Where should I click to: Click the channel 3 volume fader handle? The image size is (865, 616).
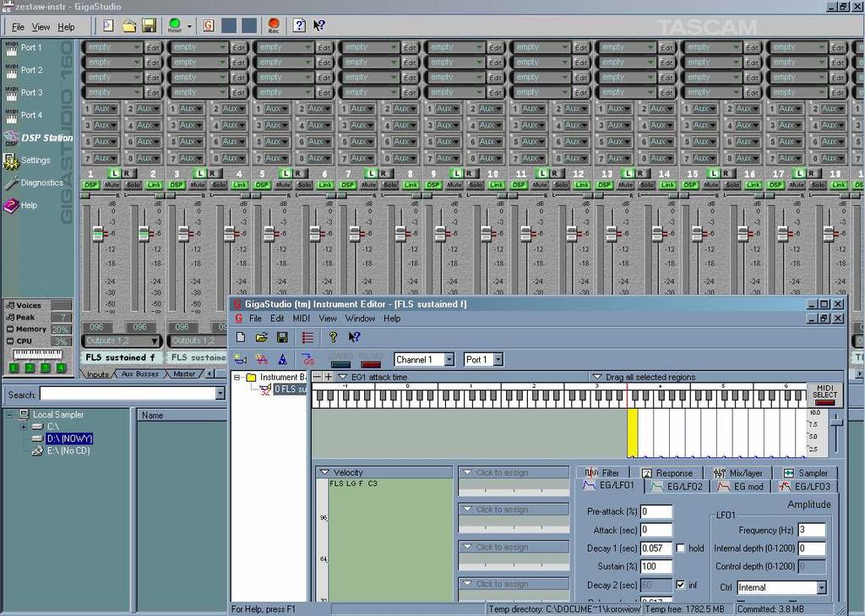point(183,234)
